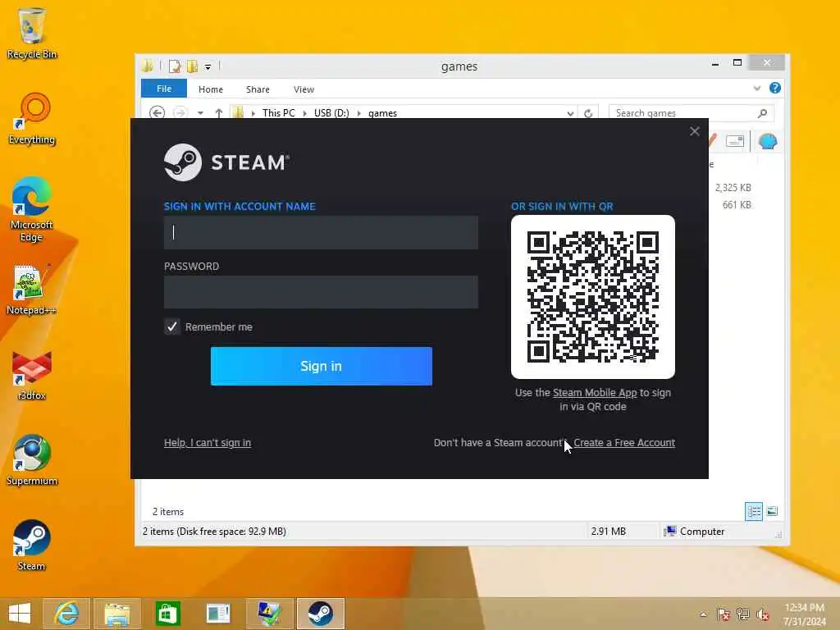The image size is (840, 630).
Task: Click the Steam sign-in QR code
Action: point(592,297)
